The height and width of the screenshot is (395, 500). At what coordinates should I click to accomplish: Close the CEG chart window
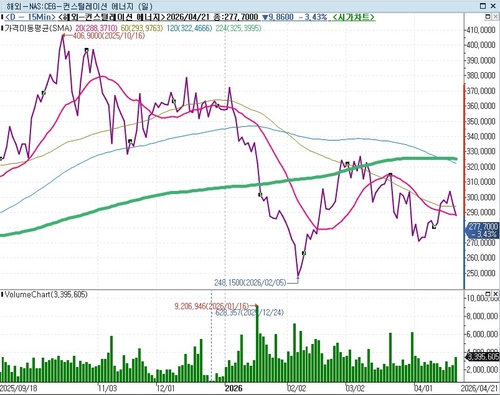(493, 6)
